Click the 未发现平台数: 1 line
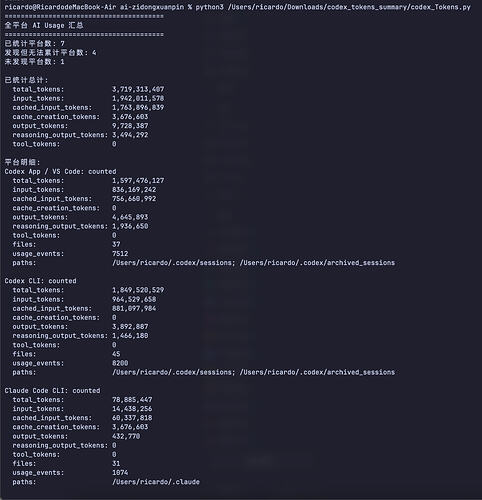This screenshot has height=500, width=482. pyautogui.click(x=35, y=62)
